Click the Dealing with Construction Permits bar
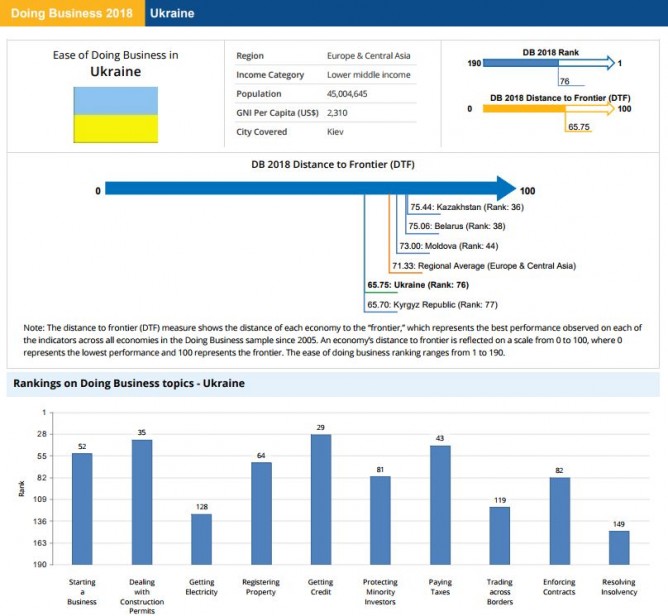668x616 pixels. pos(141,501)
